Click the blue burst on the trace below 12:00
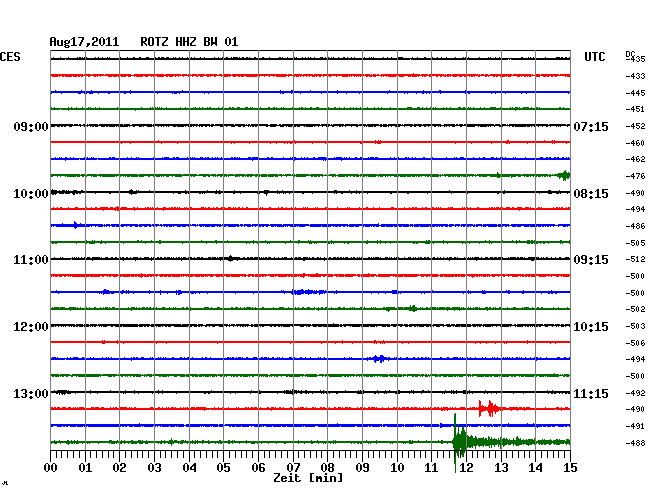This screenshot has height=494, width=650. [379, 358]
